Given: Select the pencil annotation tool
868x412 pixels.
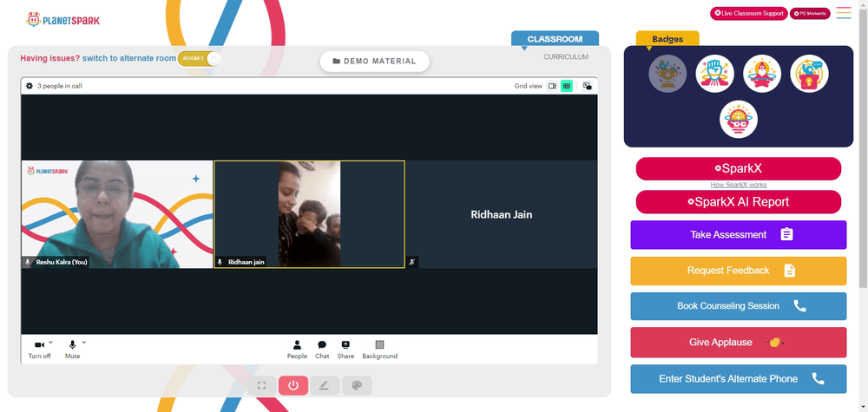Looking at the screenshot, I should point(325,385).
